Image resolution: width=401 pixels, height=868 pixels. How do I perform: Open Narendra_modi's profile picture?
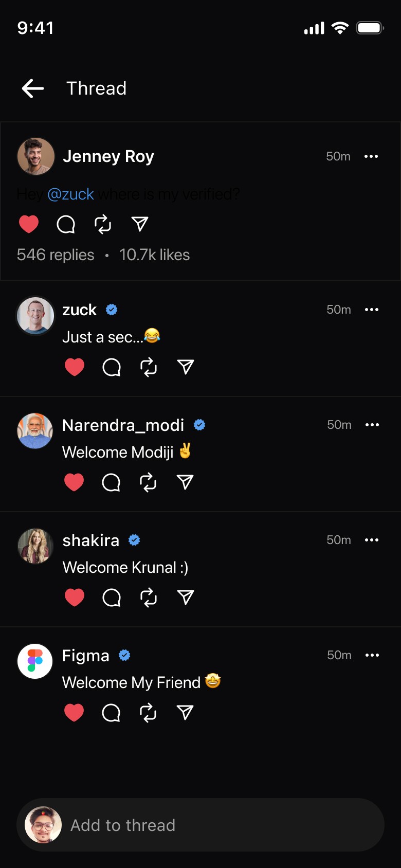(x=35, y=431)
